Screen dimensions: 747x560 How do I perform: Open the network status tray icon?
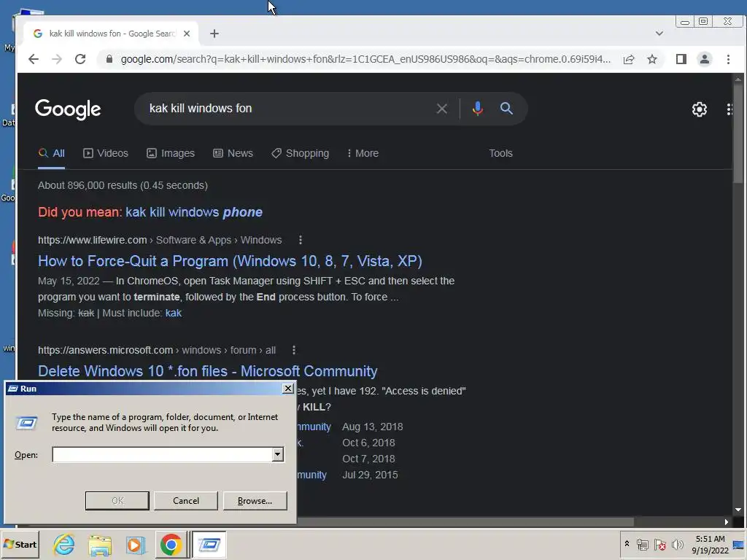[x=643, y=544]
